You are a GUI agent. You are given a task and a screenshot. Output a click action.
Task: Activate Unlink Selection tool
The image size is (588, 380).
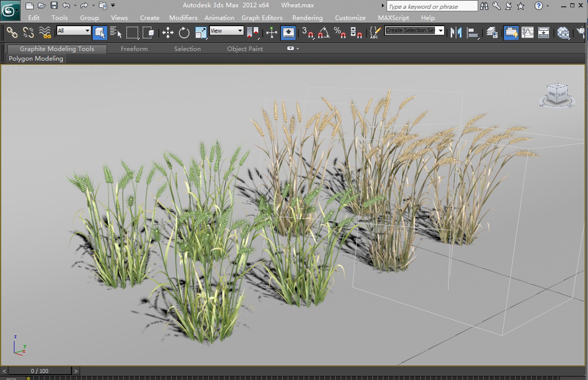[x=28, y=33]
